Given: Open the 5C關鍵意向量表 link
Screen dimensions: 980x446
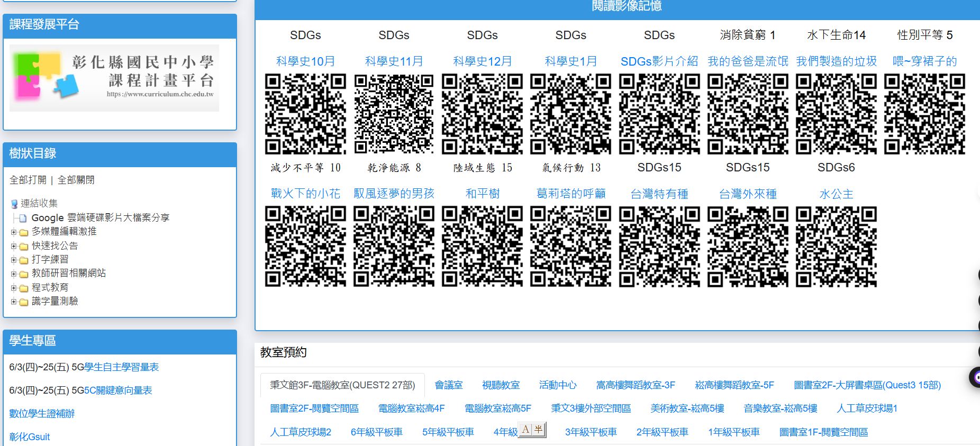Looking at the screenshot, I should click(x=118, y=390).
